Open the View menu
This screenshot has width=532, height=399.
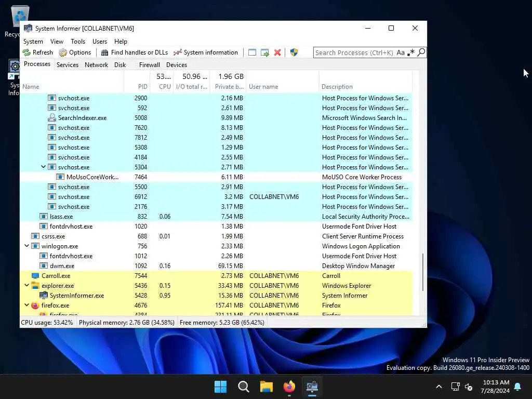(x=57, y=42)
